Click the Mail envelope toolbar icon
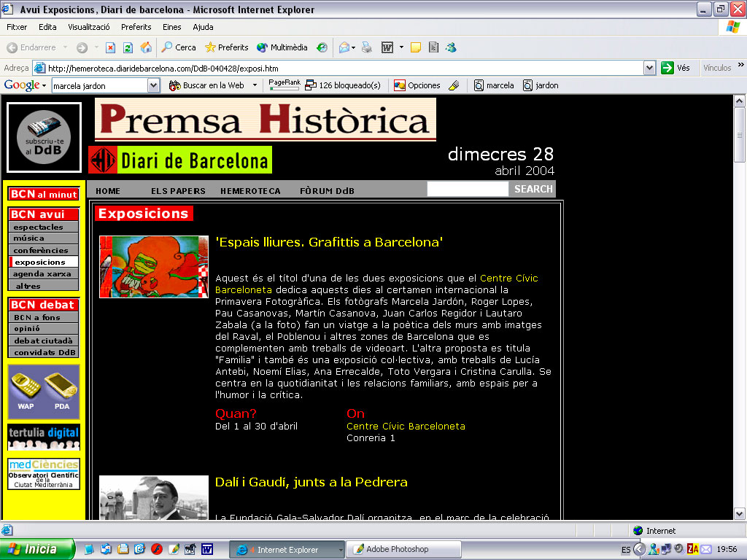 (344, 47)
